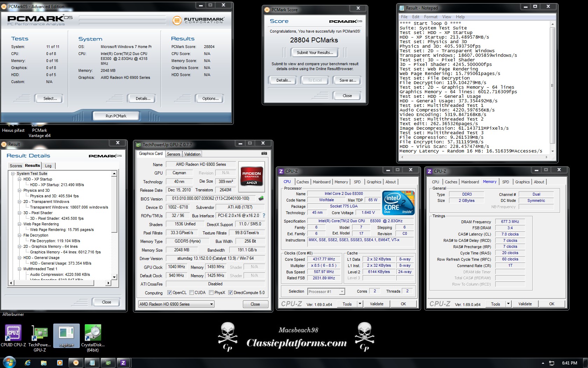Click the BIOS save chip icon in GPU-Z
588x368 pixels.
coord(261,198)
